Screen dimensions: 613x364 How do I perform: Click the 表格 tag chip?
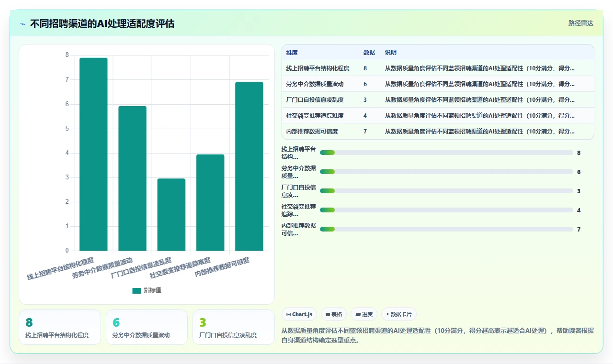click(x=334, y=314)
